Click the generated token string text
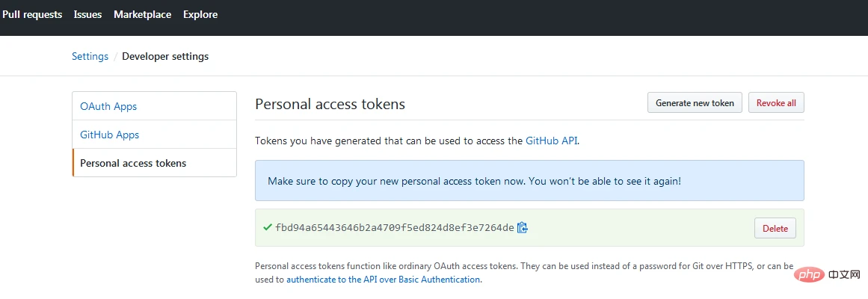This screenshot has height=299, width=868. (x=395, y=228)
